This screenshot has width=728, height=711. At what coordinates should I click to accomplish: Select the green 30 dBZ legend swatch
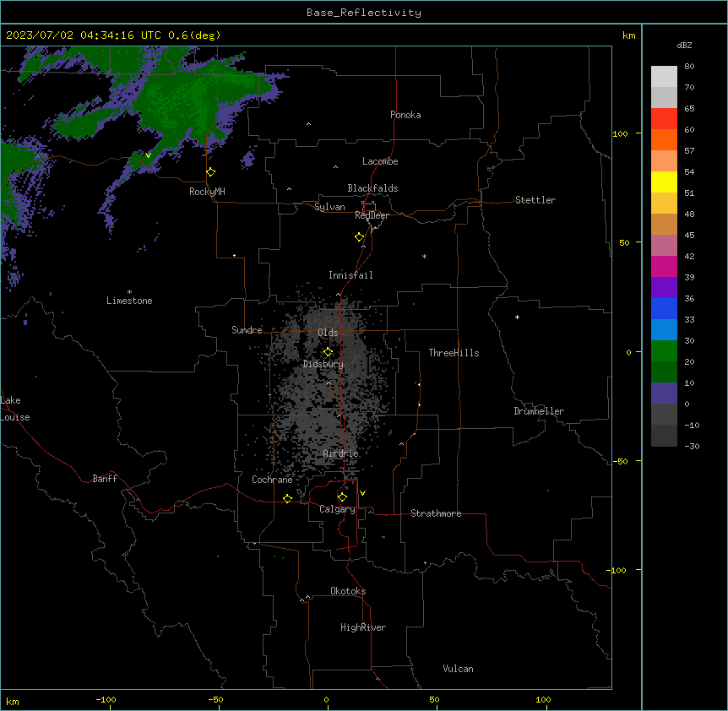click(664, 351)
